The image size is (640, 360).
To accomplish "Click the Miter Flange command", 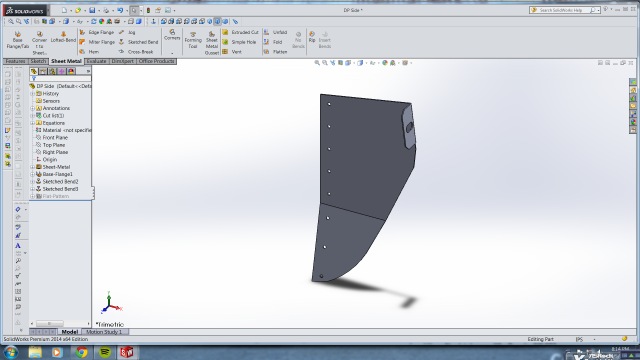I will coord(97,42).
